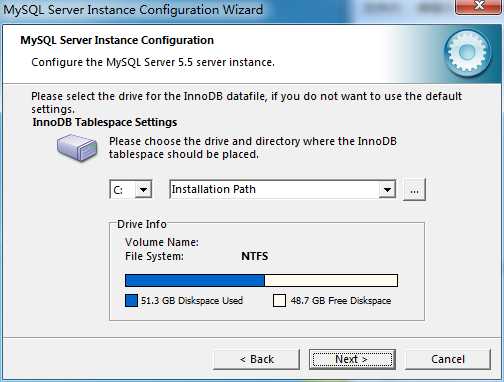This screenshot has width=504, height=382.
Task: Click the blue used-diskspace legend square
Action: pos(131,300)
